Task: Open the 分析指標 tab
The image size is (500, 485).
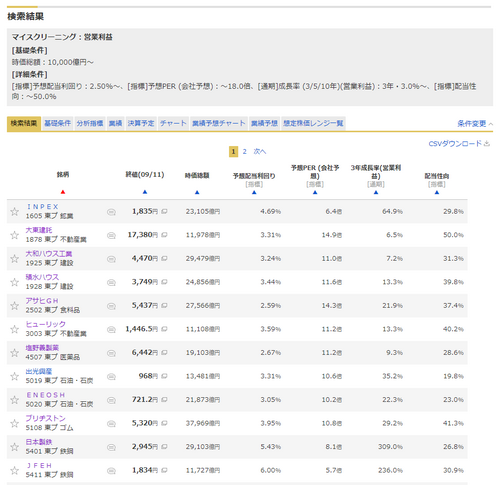Action: pos(90,123)
